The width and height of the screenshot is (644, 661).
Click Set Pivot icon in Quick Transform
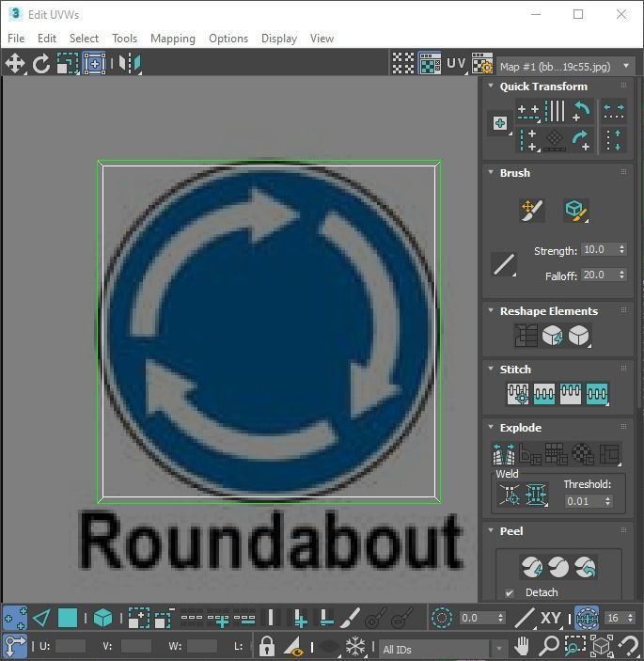(500, 123)
